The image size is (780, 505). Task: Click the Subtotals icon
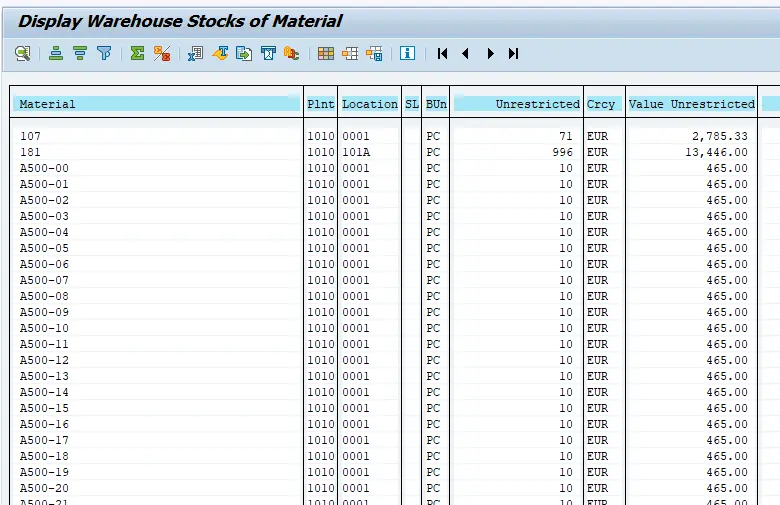[161, 54]
